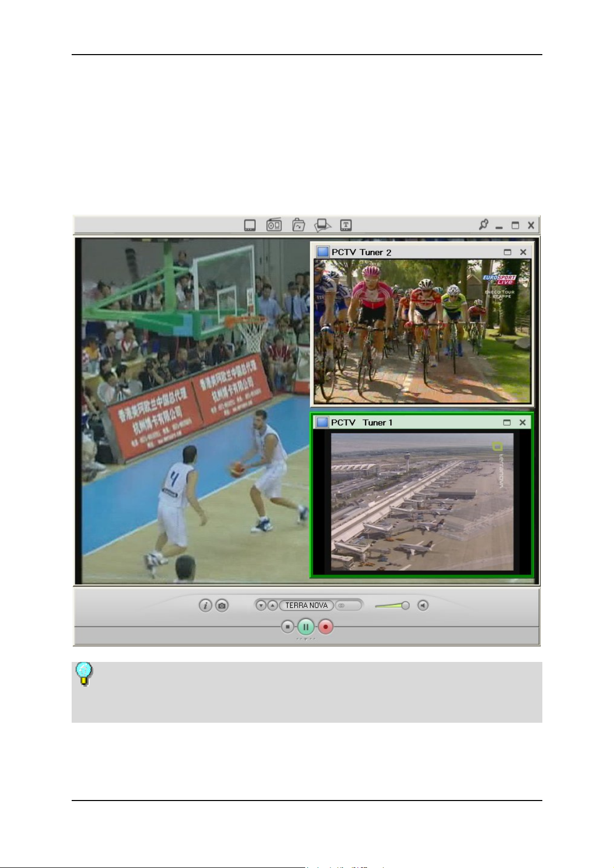Stop playback with the stop button

coord(288,627)
